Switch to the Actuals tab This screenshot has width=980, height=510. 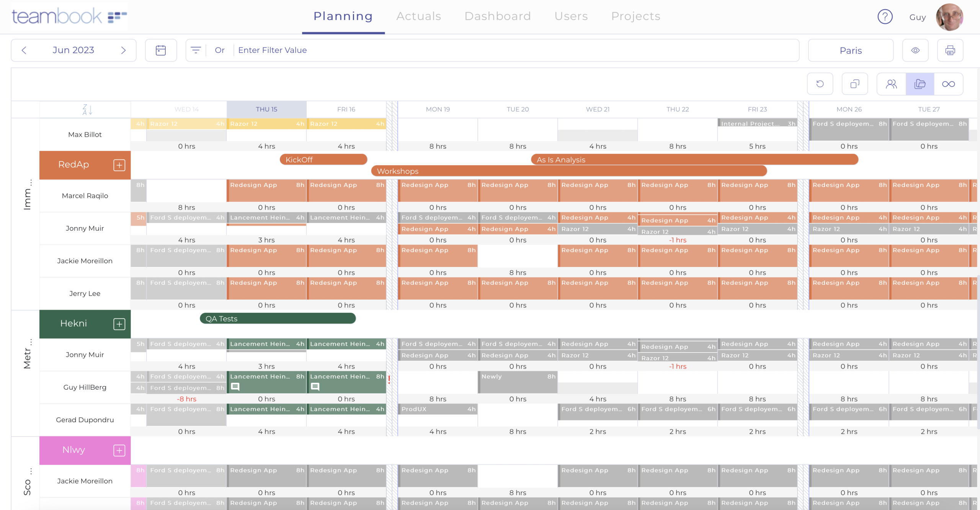(418, 16)
